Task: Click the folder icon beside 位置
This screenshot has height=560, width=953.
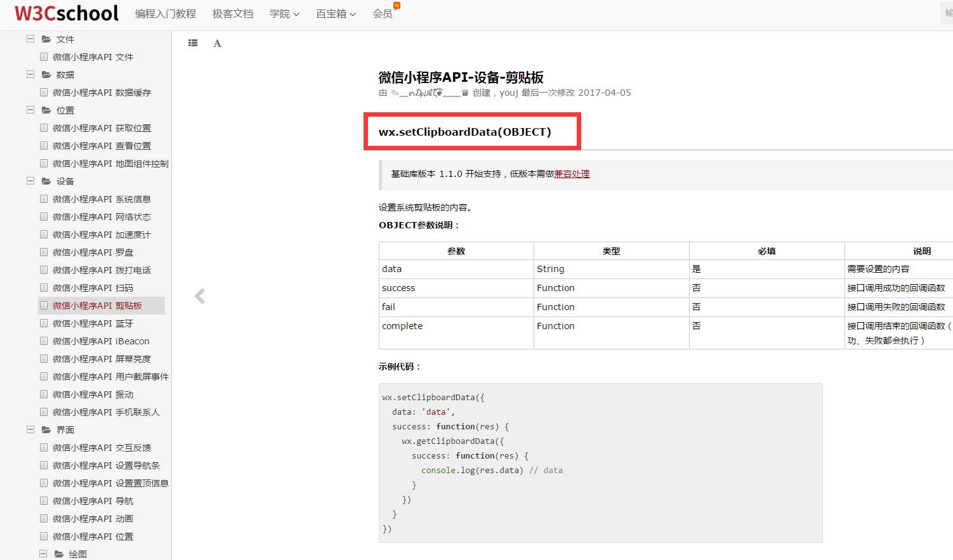Action: pos(46,110)
